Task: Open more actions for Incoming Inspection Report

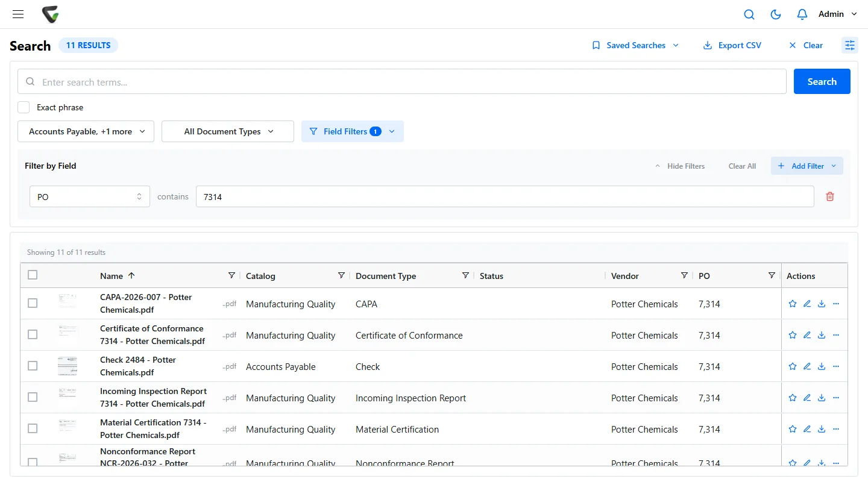Action: click(x=836, y=398)
